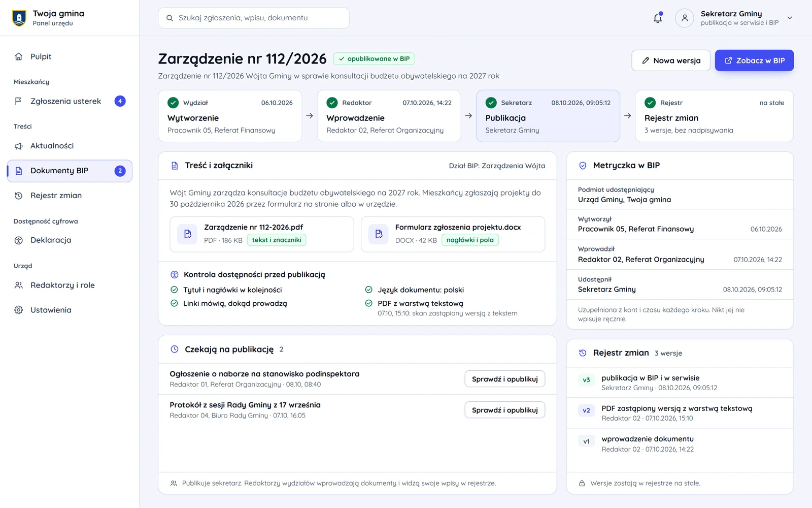This screenshot has width=812, height=508.
Task: Click history icon in Rejestr zmian panel header
Action: (583, 353)
